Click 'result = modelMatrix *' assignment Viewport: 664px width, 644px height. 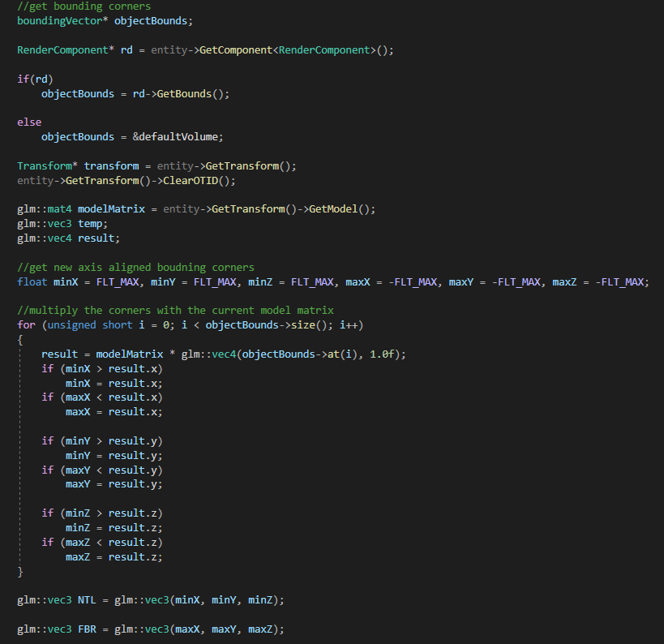click(109, 354)
